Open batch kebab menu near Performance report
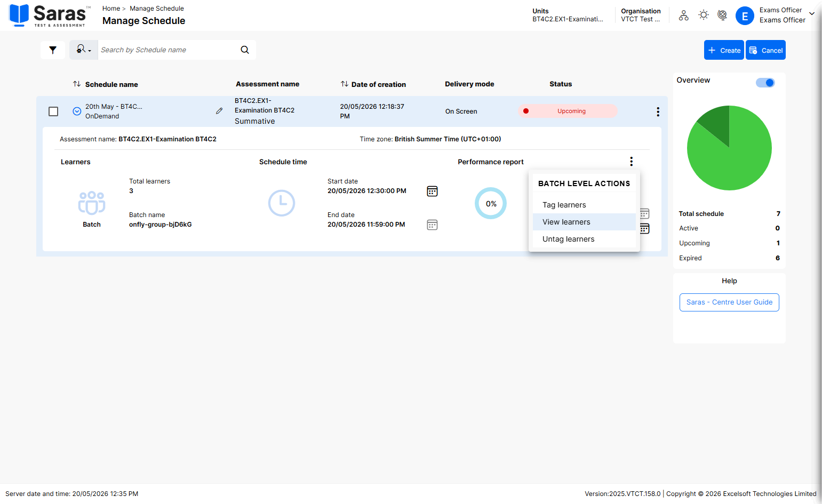 tap(631, 162)
